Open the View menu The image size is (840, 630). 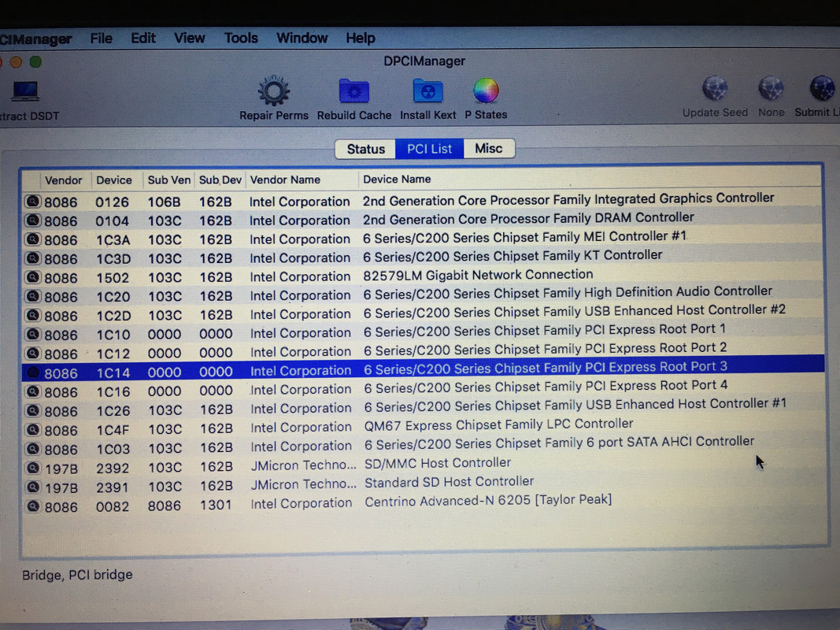[189, 38]
